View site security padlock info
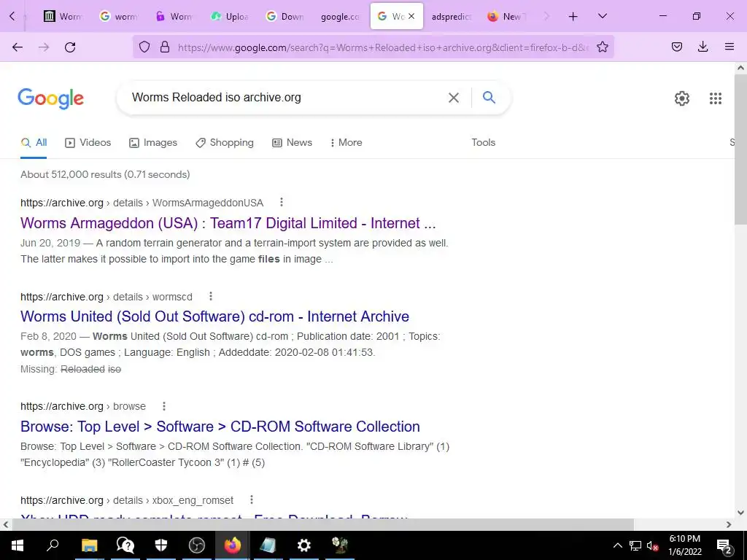 click(165, 47)
